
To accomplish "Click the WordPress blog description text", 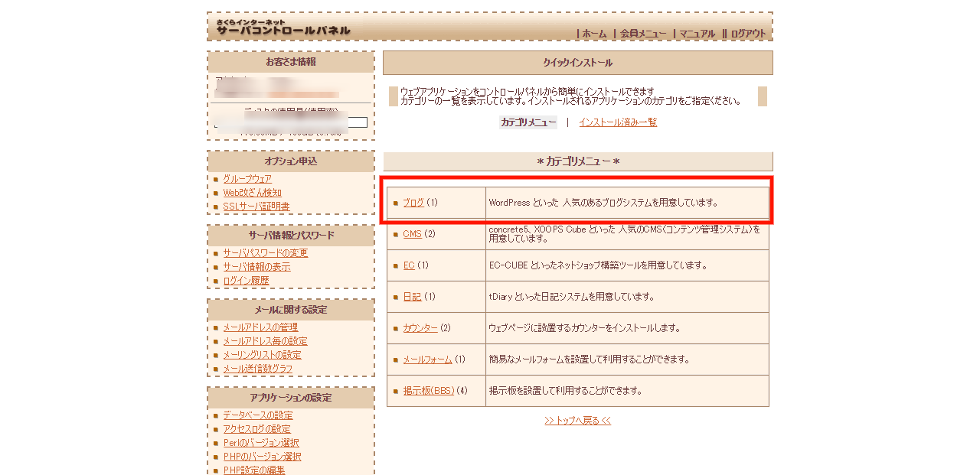I will tap(604, 203).
